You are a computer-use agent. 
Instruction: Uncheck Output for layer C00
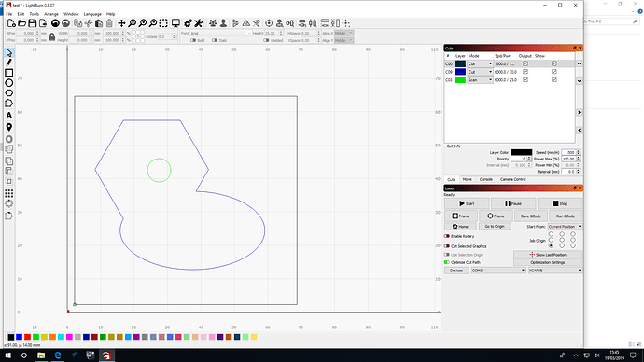pyautogui.click(x=525, y=63)
